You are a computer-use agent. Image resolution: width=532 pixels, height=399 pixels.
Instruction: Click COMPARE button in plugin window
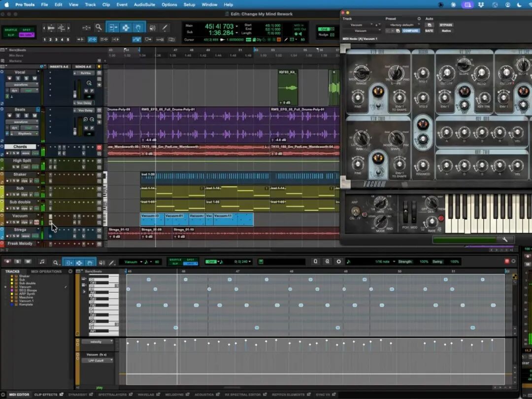[x=410, y=31]
